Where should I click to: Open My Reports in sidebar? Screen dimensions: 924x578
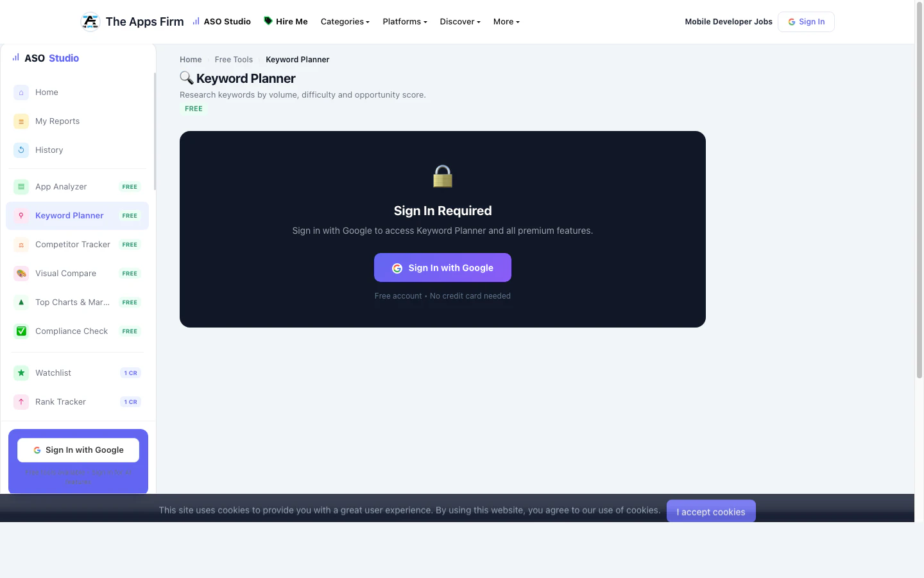[x=77, y=121]
